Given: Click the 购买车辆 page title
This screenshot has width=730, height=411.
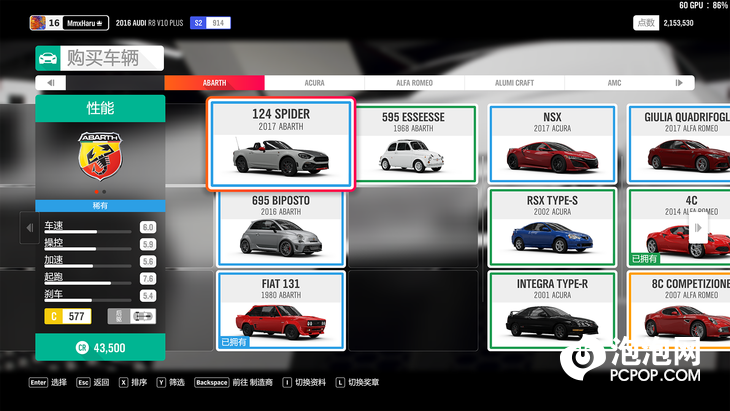Looking at the screenshot, I should click(x=103, y=58).
